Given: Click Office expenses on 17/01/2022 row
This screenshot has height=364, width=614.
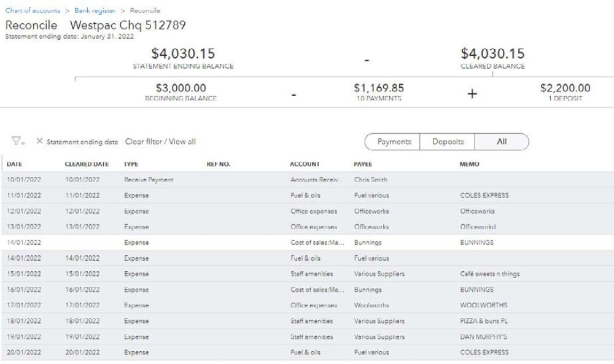Looking at the screenshot, I should click(314, 305).
